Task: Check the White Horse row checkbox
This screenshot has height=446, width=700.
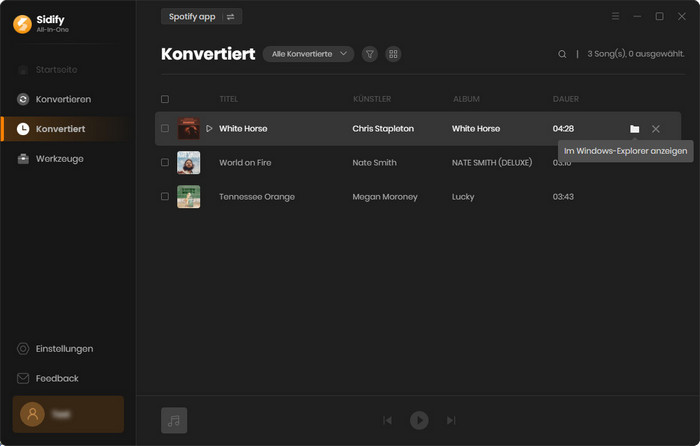Action: click(x=165, y=129)
